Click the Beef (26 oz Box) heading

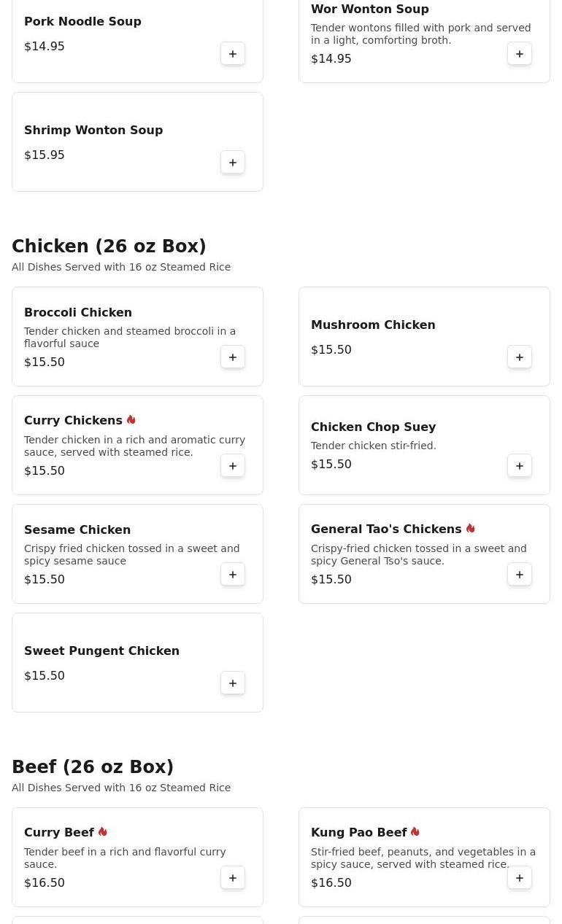click(93, 767)
